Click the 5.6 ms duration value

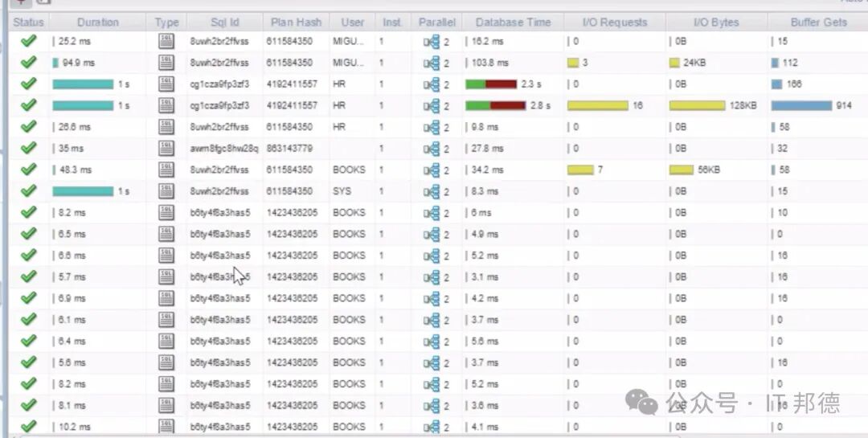72,362
